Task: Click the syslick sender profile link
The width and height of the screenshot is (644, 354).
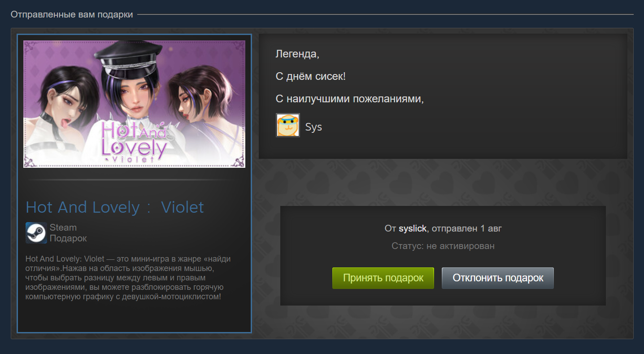Action: (413, 228)
